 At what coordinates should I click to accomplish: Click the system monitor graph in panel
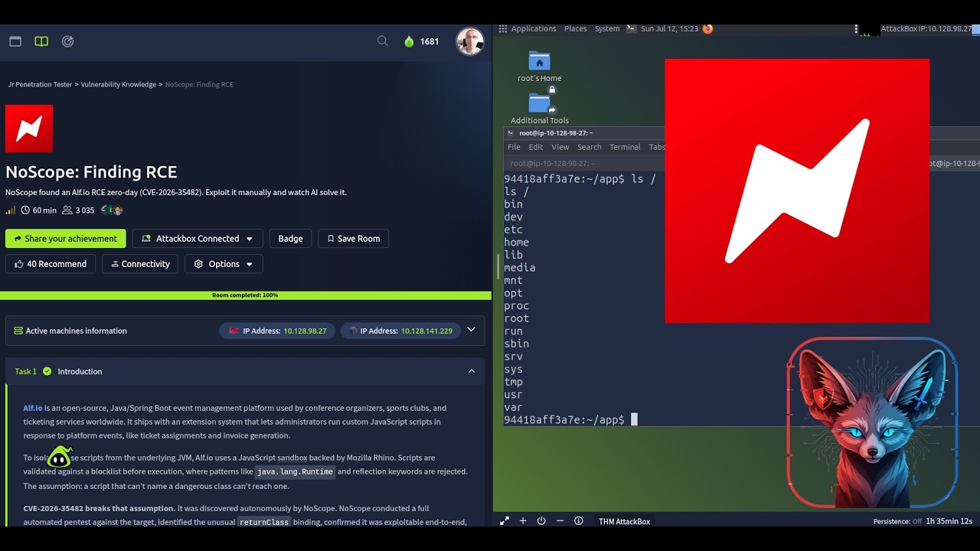(869, 30)
